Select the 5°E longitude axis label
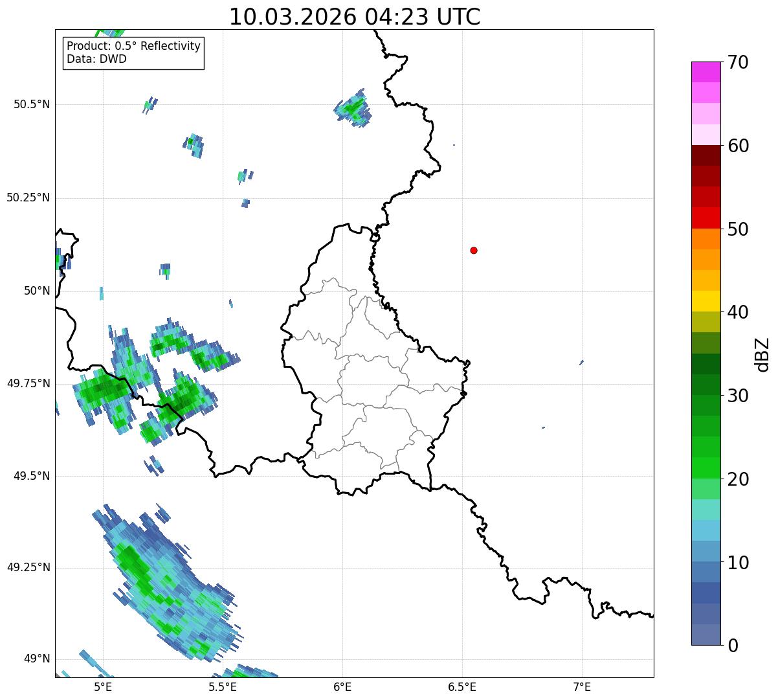 click(103, 687)
